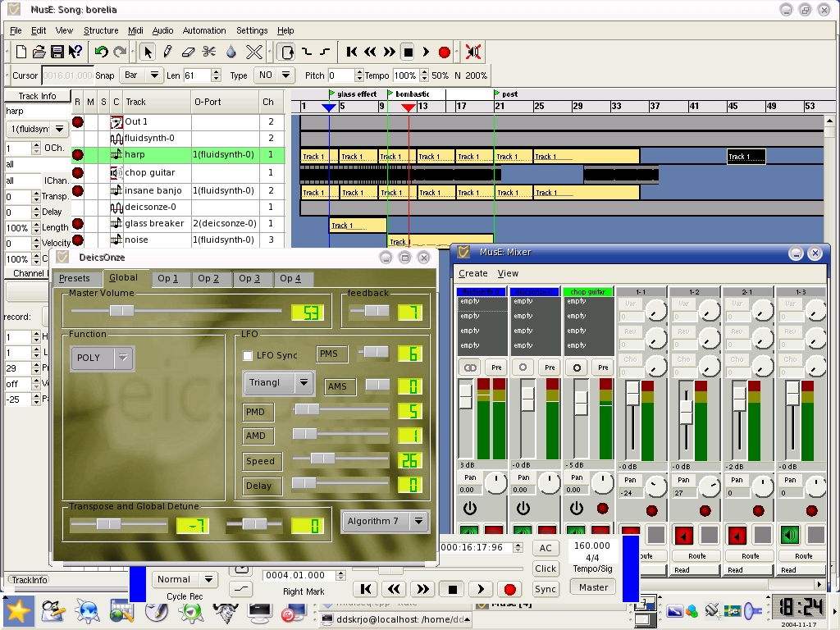This screenshot has width=840, height=630.
Task: Click the Save floppy disk icon
Action: (57, 52)
